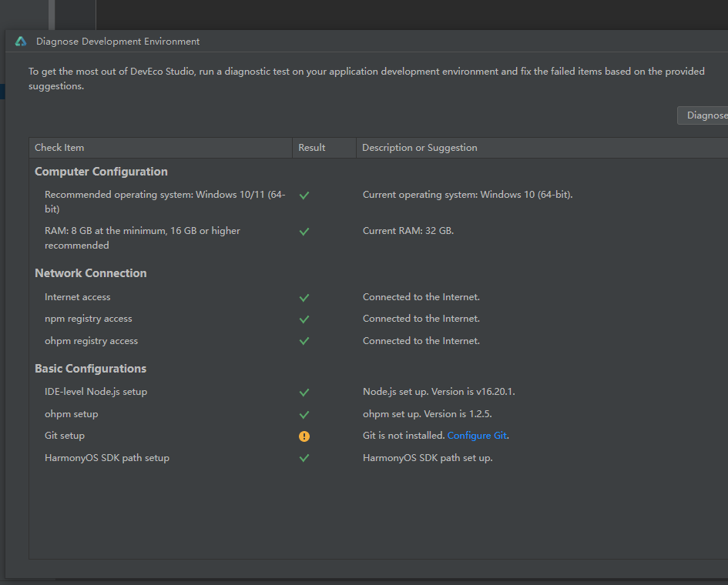Click the ohpm version 1.2.5 description

click(x=427, y=414)
